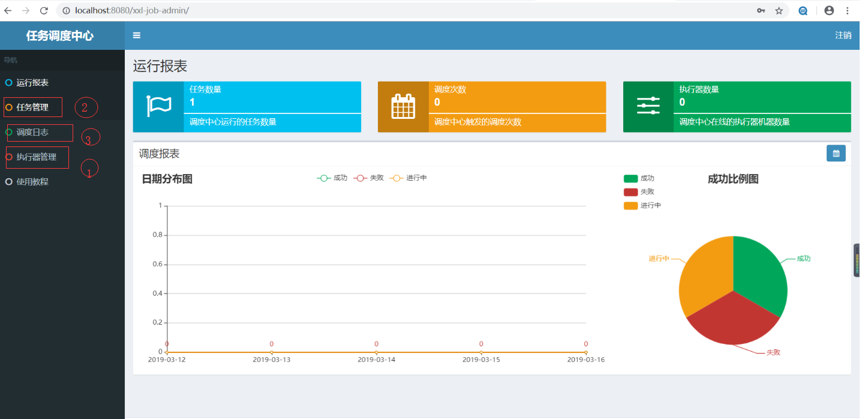Toggle the green 成功 pie legend swatch
868x419 pixels.
[x=631, y=178]
